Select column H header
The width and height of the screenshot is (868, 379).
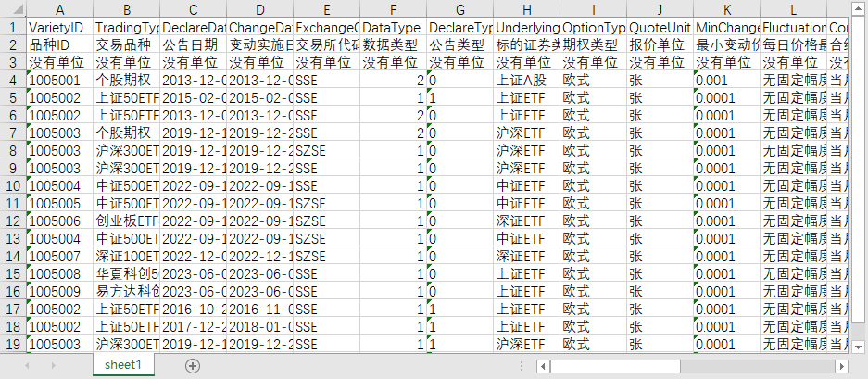(526, 9)
